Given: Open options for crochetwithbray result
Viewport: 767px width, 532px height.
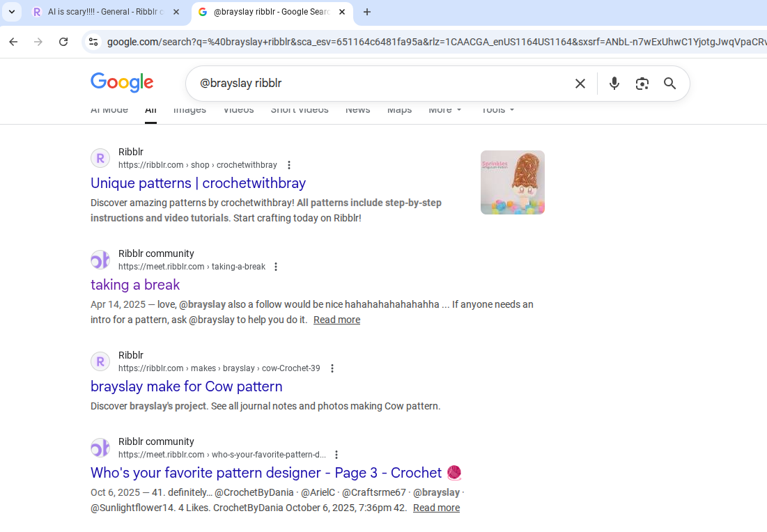Looking at the screenshot, I should click(x=289, y=165).
